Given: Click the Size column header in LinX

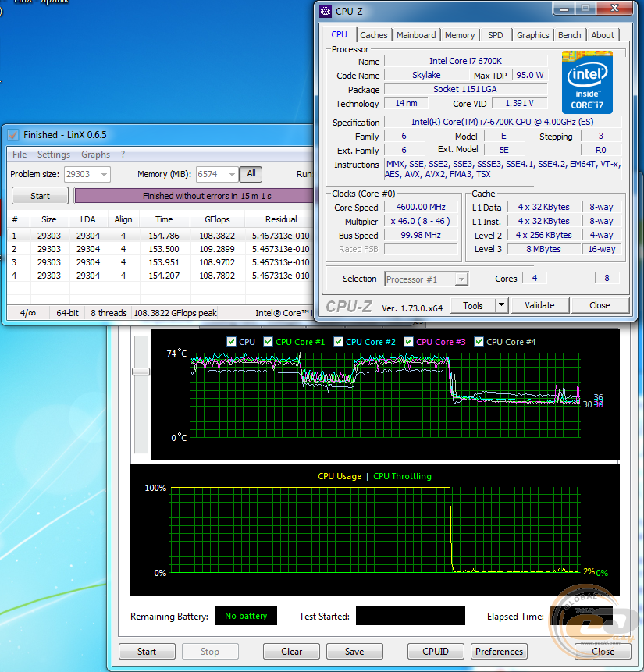Looking at the screenshot, I should coord(49,219).
